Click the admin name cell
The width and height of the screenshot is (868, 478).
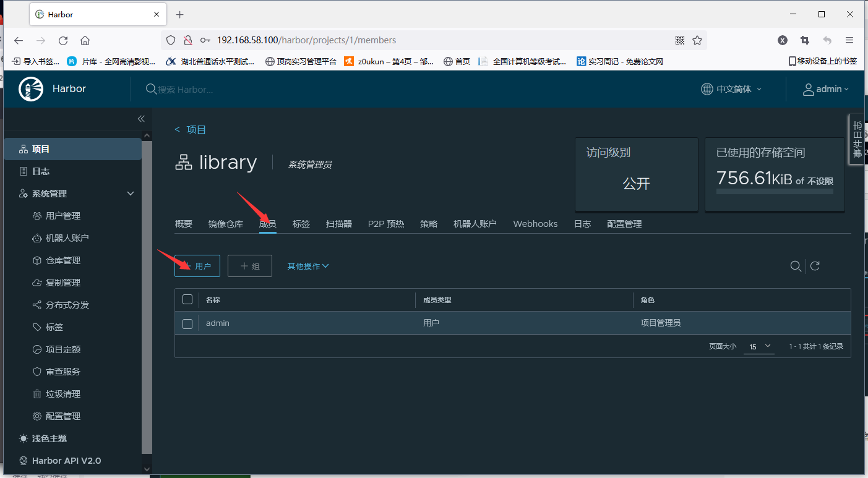tap(218, 323)
